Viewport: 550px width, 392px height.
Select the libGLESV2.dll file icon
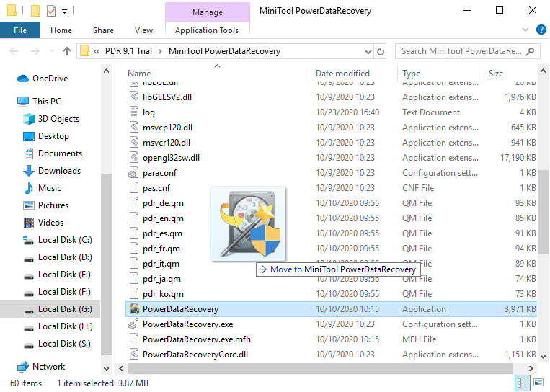click(x=134, y=97)
